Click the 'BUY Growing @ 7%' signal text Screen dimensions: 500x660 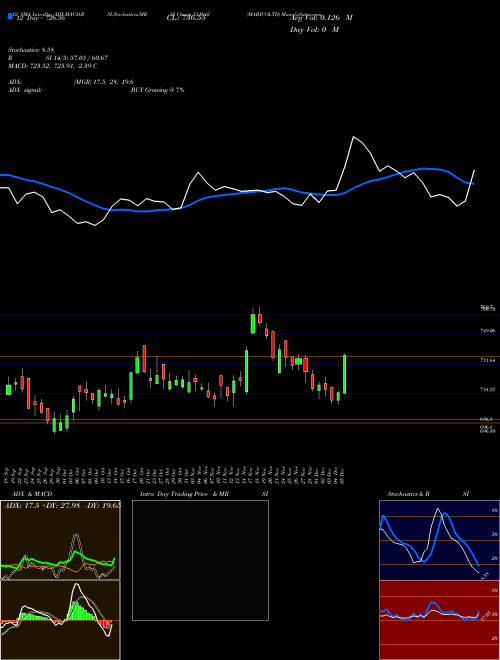[157, 90]
